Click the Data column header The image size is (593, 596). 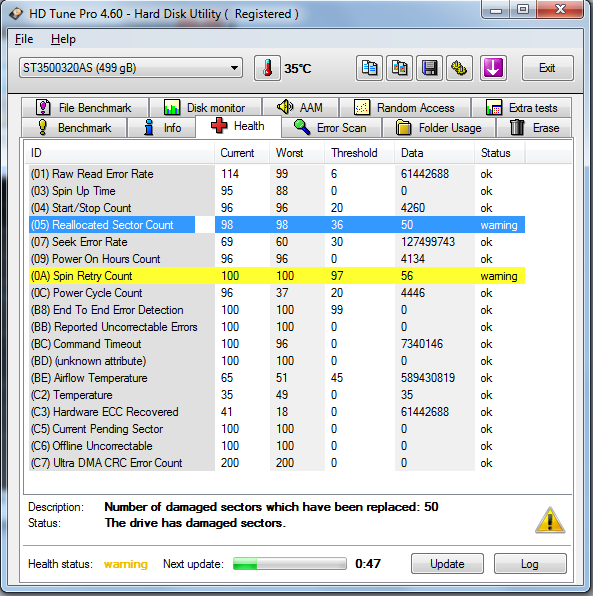tap(435, 153)
